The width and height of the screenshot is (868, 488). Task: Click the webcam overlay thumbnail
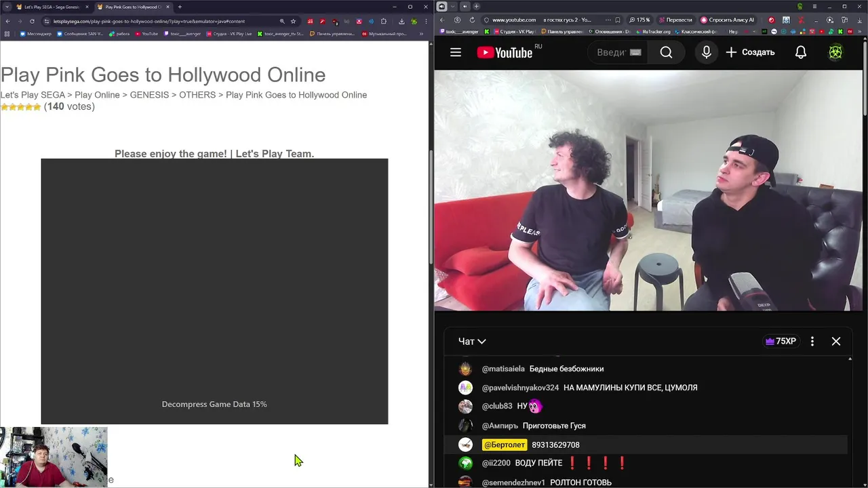pyautogui.click(x=54, y=457)
